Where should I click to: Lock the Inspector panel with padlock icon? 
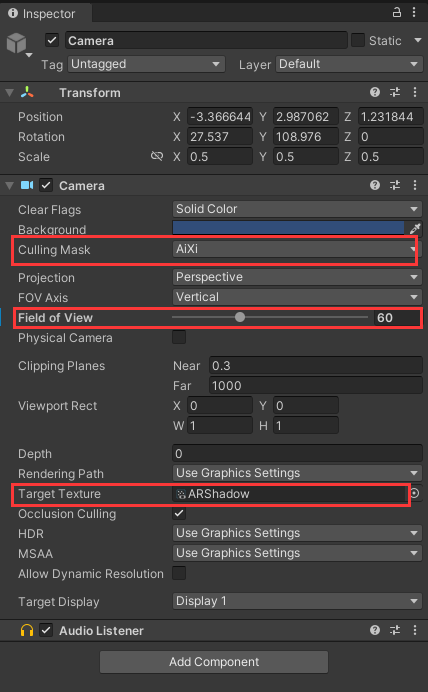pos(397,12)
